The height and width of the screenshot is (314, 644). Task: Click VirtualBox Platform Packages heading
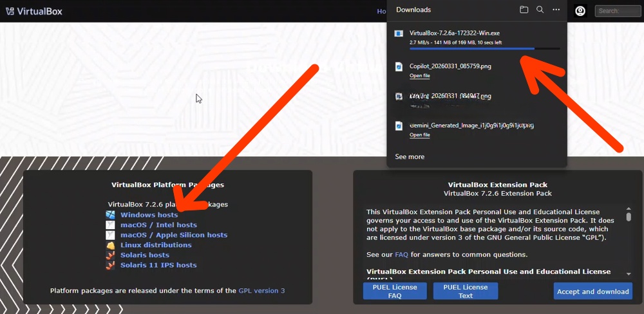click(x=167, y=185)
